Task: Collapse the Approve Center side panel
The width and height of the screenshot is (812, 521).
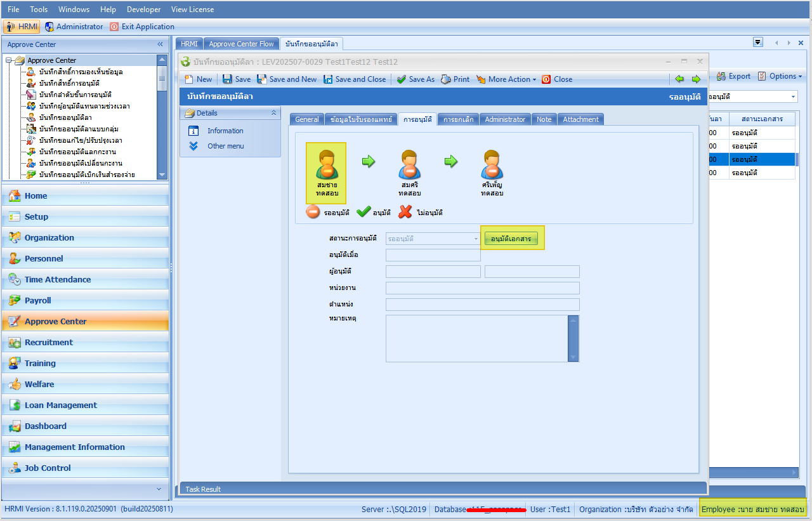Action: point(160,44)
